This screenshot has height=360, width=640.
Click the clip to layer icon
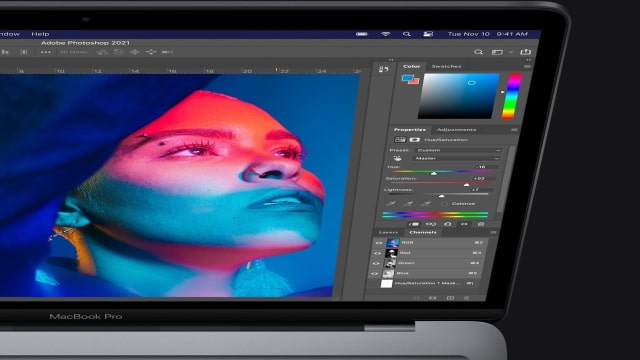click(x=413, y=224)
